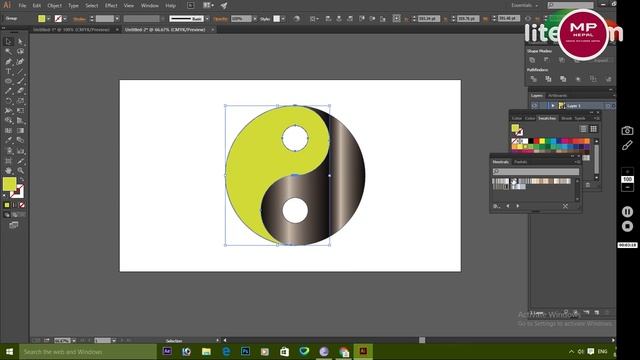This screenshot has width=640, height=360.
Task: Load previous swatch library arrow
Action: 508,206
